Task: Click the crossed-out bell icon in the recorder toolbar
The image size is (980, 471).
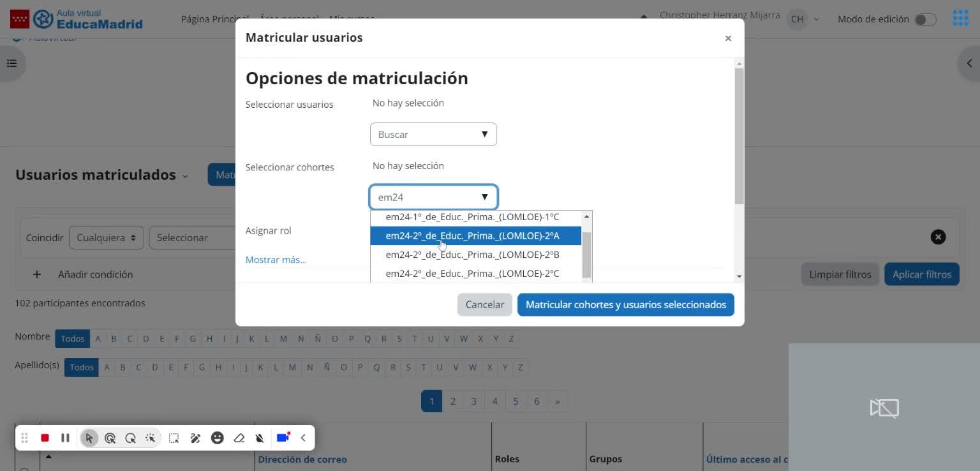Action: (260, 438)
